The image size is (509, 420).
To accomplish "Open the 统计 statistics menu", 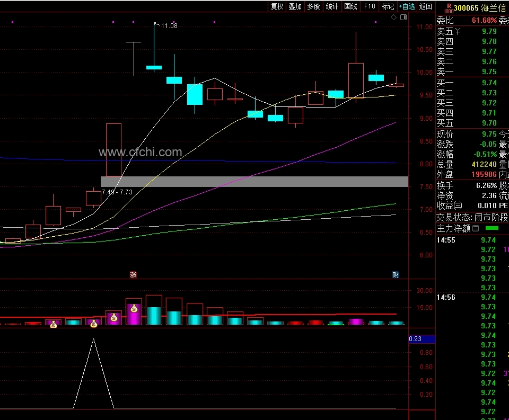I will pyautogui.click(x=332, y=6).
